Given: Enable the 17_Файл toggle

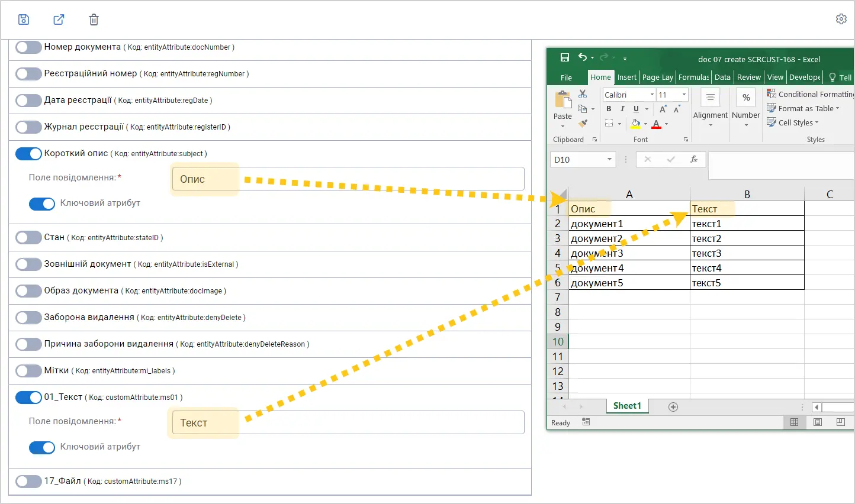Looking at the screenshot, I should pyautogui.click(x=28, y=482).
